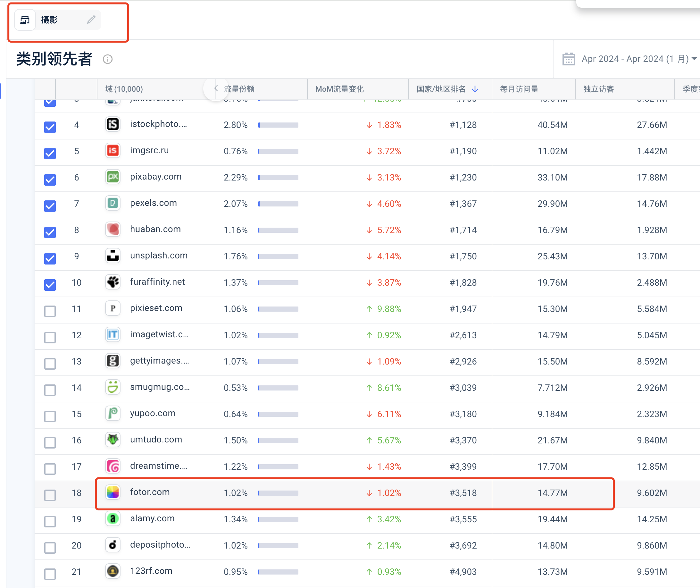This screenshot has height=588, width=700.
Task: Click the gettyimages site icon
Action: coord(113,361)
